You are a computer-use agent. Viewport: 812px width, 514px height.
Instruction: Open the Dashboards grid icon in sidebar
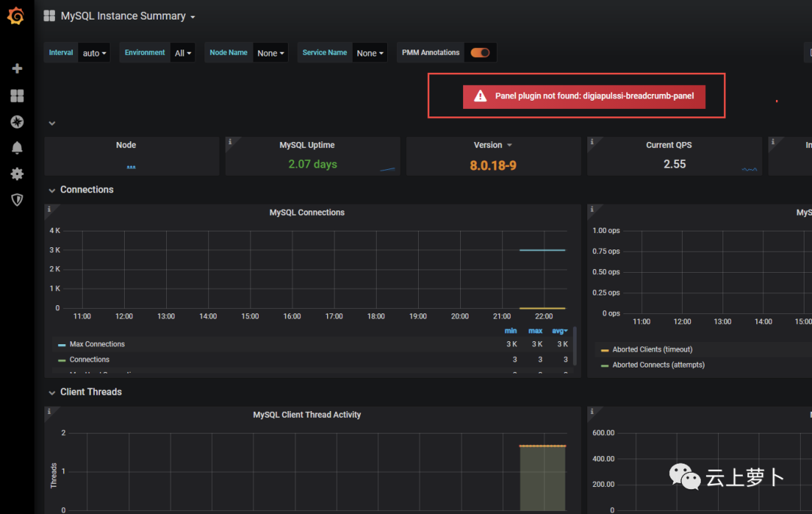click(17, 95)
